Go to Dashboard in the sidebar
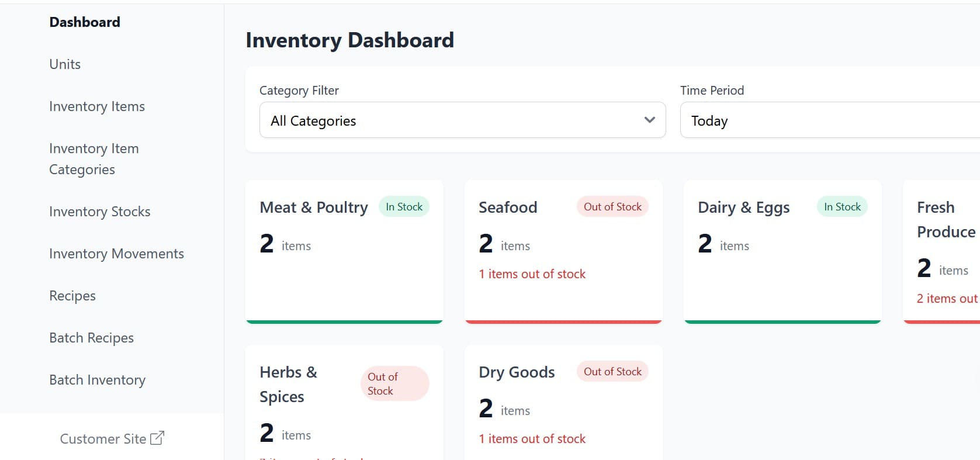Viewport: 980px width, 460px height. pyautogui.click(x=85, y=22)
